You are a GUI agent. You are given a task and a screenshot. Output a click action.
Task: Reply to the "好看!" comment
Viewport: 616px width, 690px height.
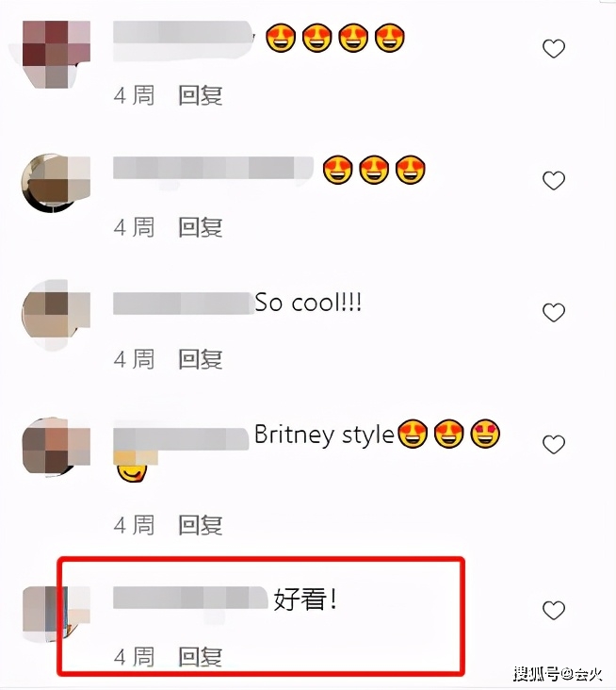coord(201,657)
